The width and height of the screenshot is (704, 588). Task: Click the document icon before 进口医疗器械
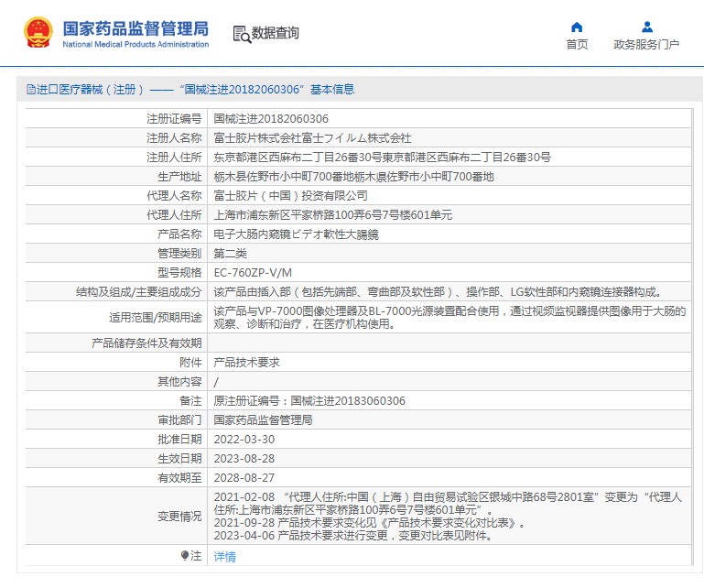29,90
